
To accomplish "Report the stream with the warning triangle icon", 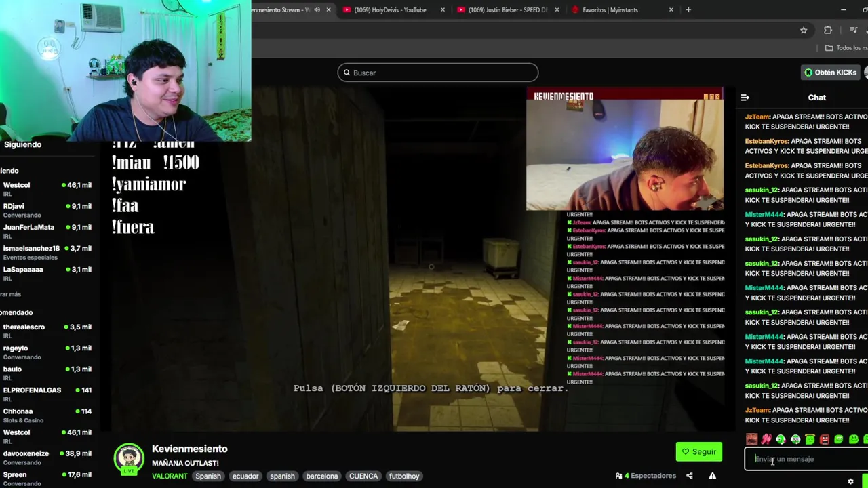I will (x=712, y=476).
